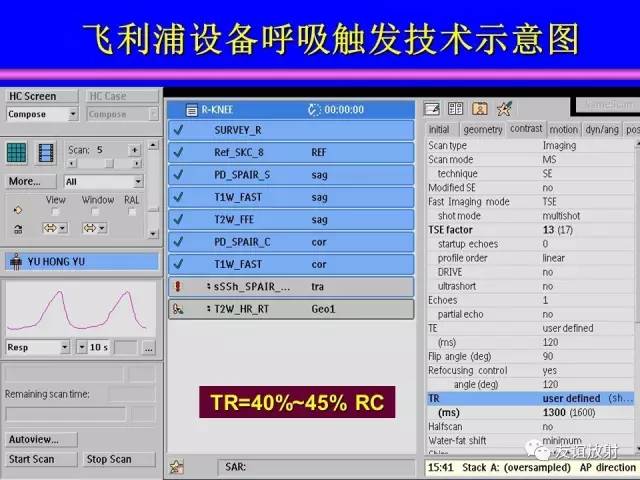Switch to the dyn/ang tab
Screen dimensions: 640x480
coord(602,129)
